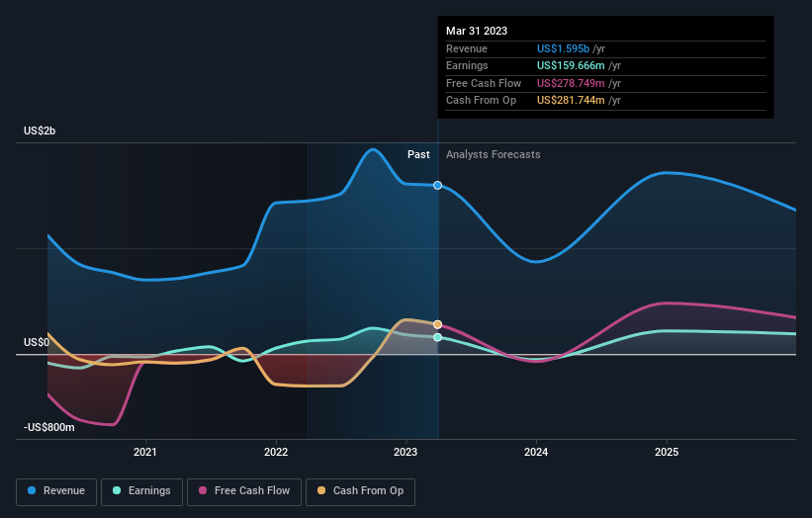Click the US$159.666m earnings value
Viewport: 812px width, 518px height.
pos(571,65)
